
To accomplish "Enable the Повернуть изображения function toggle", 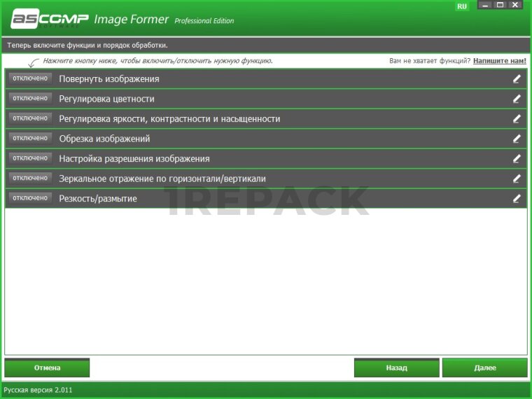I will [x=30, y=78].
